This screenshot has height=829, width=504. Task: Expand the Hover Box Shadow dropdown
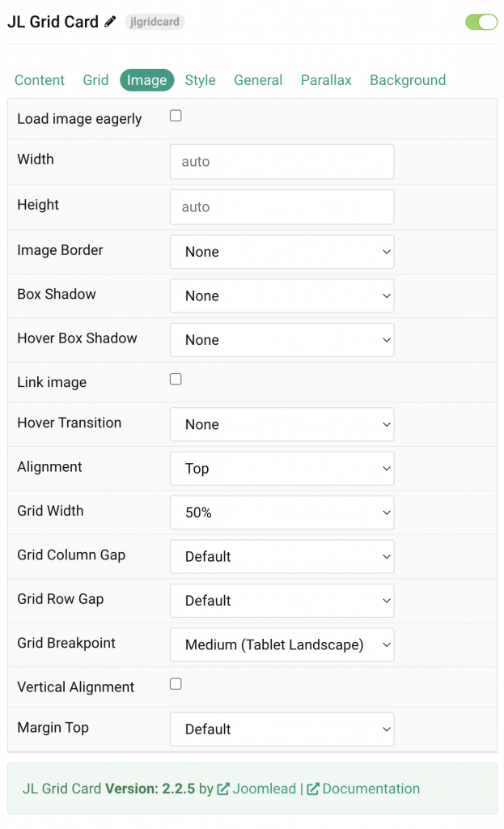(x=282, y=339)
